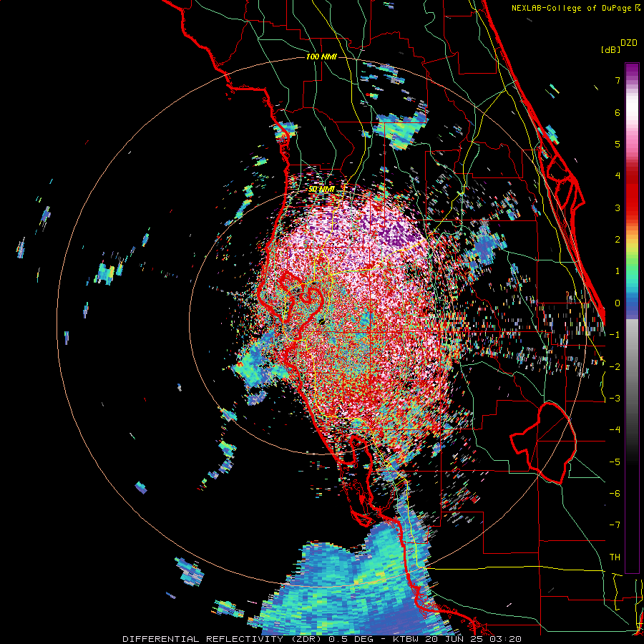Select the 2 value on the color scale
Screen dimensions: 644x644
pyautogui.click(x=618, y=240)
